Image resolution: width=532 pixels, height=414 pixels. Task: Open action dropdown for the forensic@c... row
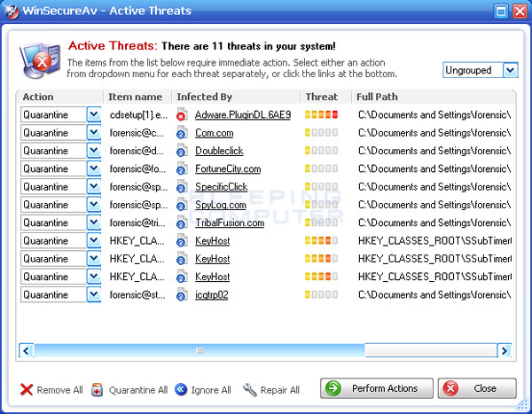point(94,133)
